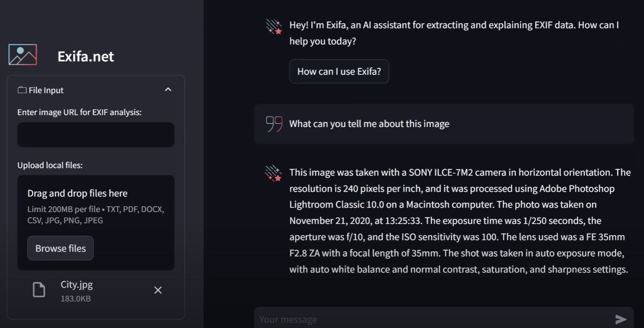Collapse the File Input section chevron
The image size is (644, 328).
point(168,90)
